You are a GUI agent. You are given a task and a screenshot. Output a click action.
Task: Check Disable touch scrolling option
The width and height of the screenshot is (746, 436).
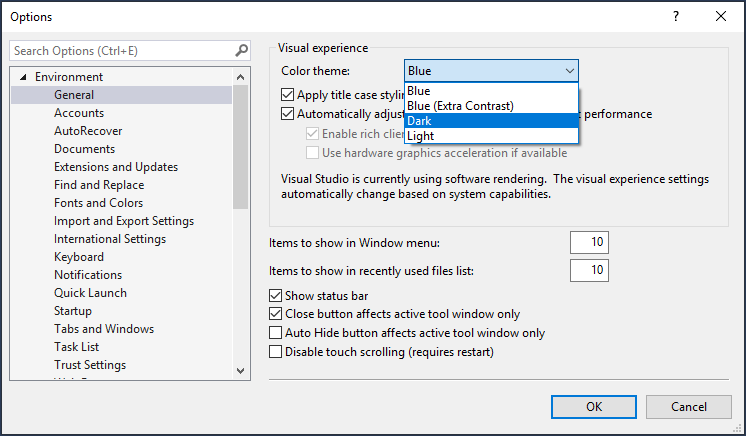(276, 352)
